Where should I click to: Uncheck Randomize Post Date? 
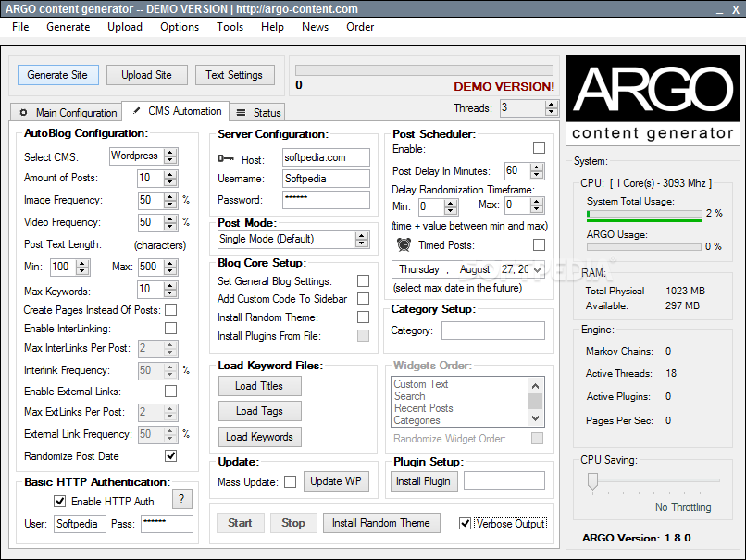tap(171, 455)
